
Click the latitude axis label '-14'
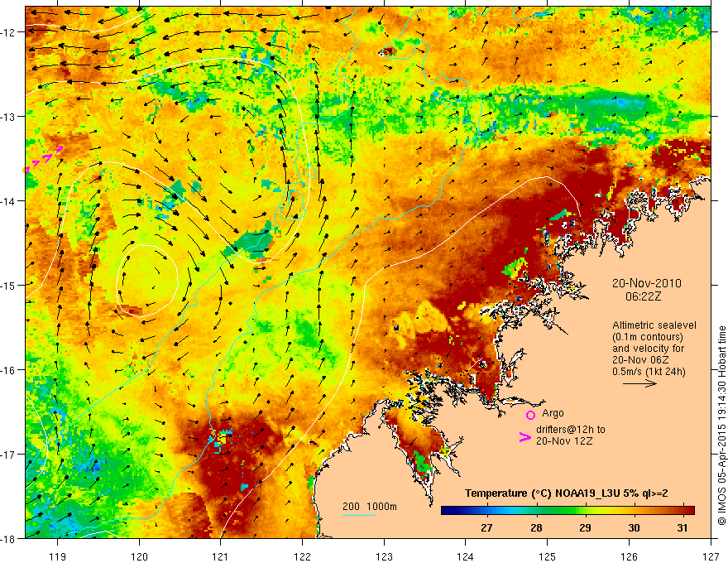[x=9, y=201]
